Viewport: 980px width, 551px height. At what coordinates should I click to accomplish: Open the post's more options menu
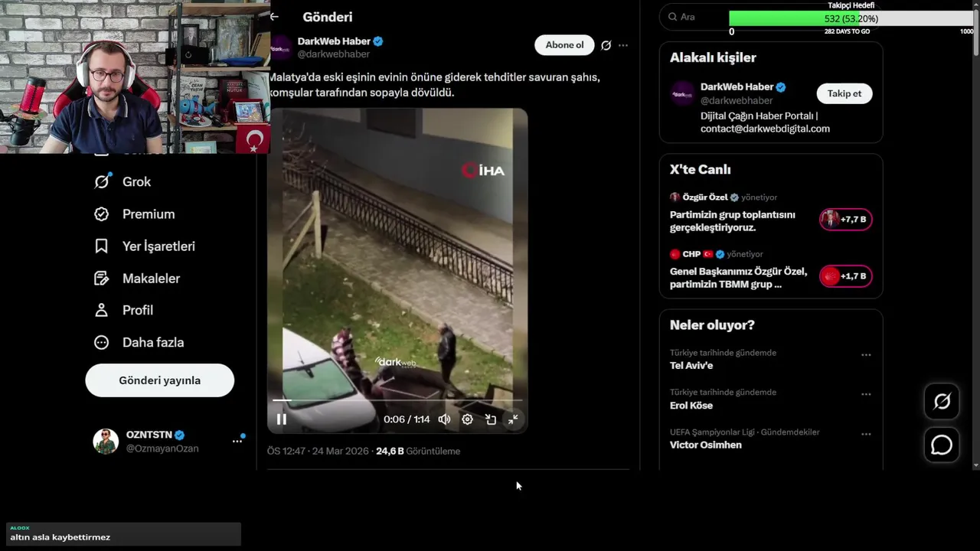tap(623, 45)
